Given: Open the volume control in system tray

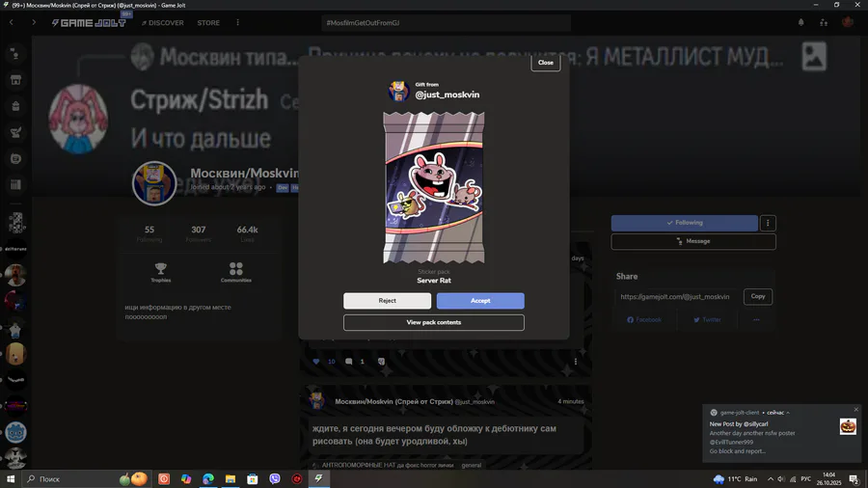Looking at the screenshot, I should pyautogui.click(x=780, y=479).
